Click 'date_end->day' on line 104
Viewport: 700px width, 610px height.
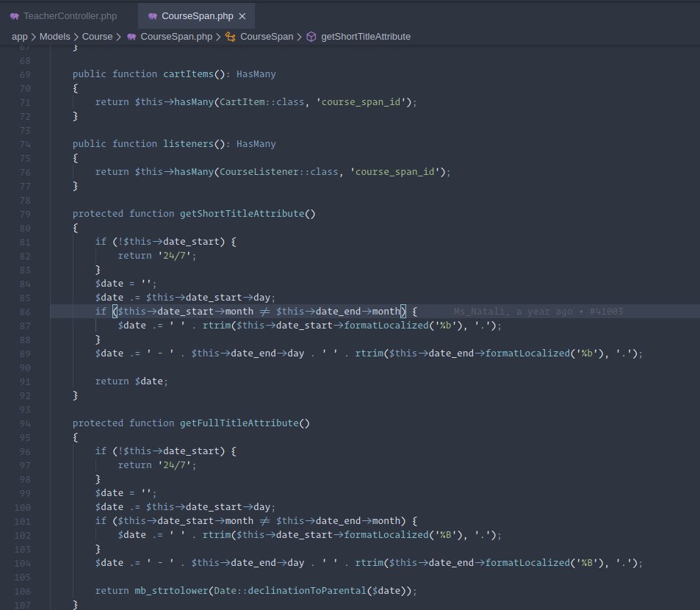[267, 563]
